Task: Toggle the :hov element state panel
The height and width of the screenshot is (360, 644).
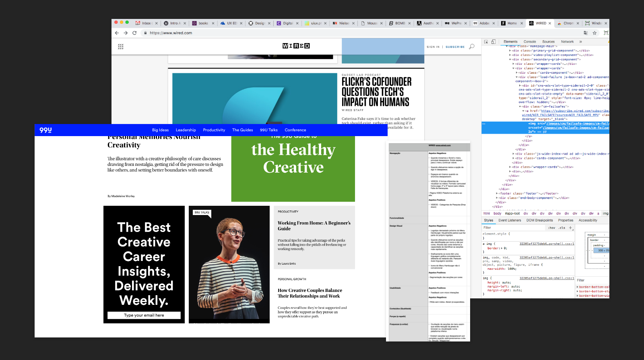Action: pos(551,228)
